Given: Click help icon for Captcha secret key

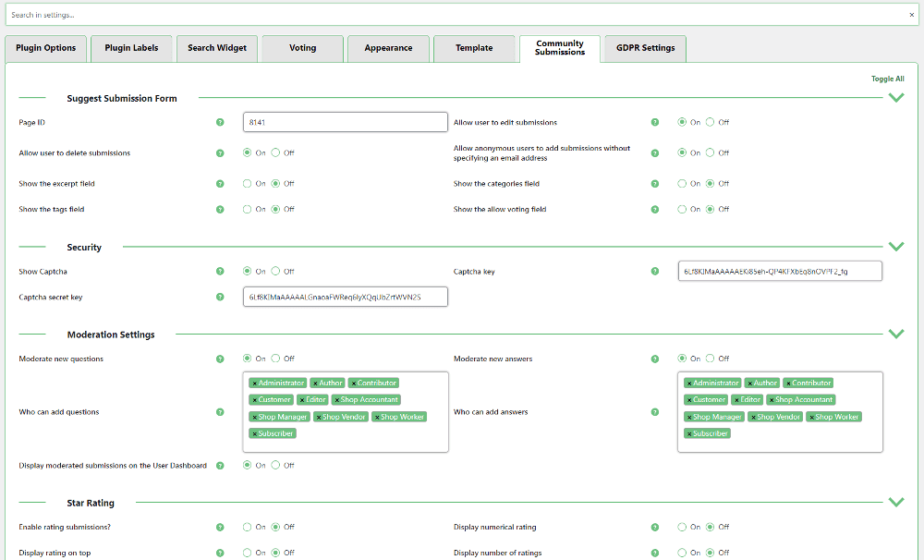Looking at the screenshot, I should [220, 298].
